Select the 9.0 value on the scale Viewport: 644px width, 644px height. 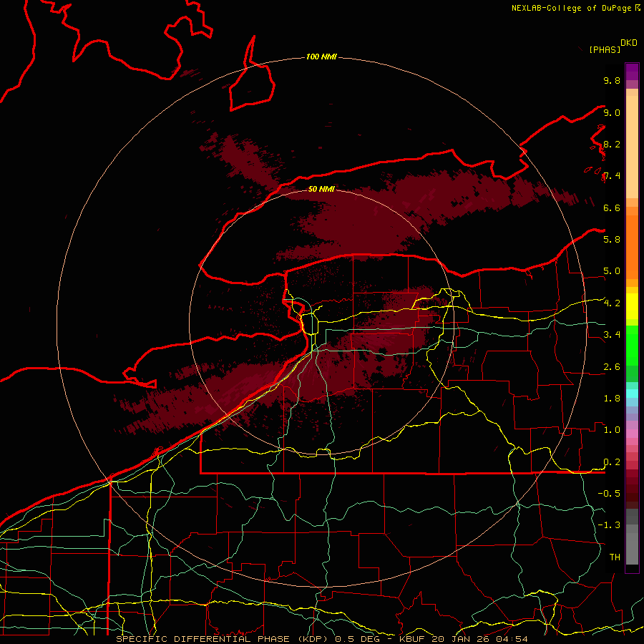(x=612, y=112)
